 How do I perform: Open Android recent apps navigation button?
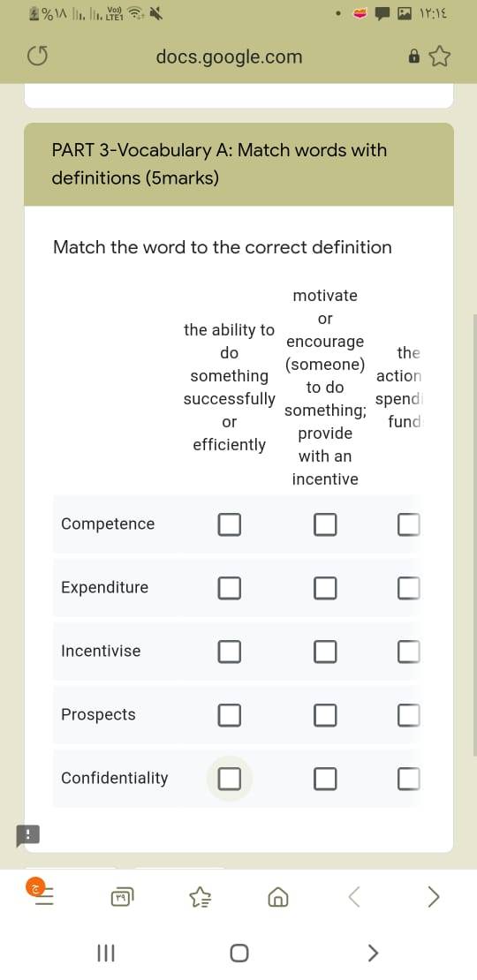coord(106,954)
